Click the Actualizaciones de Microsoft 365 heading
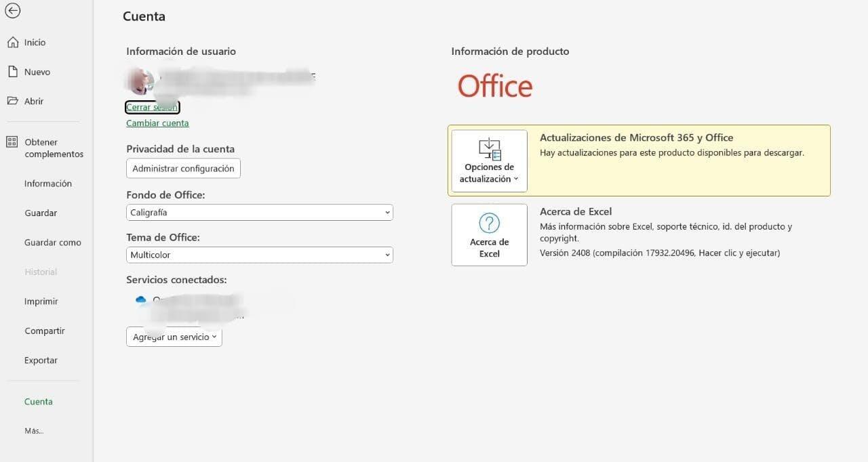 click(637, 138)
